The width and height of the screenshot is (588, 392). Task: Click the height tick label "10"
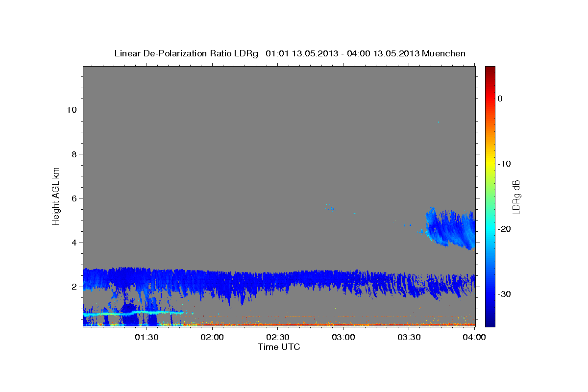[x=71, y=110]
